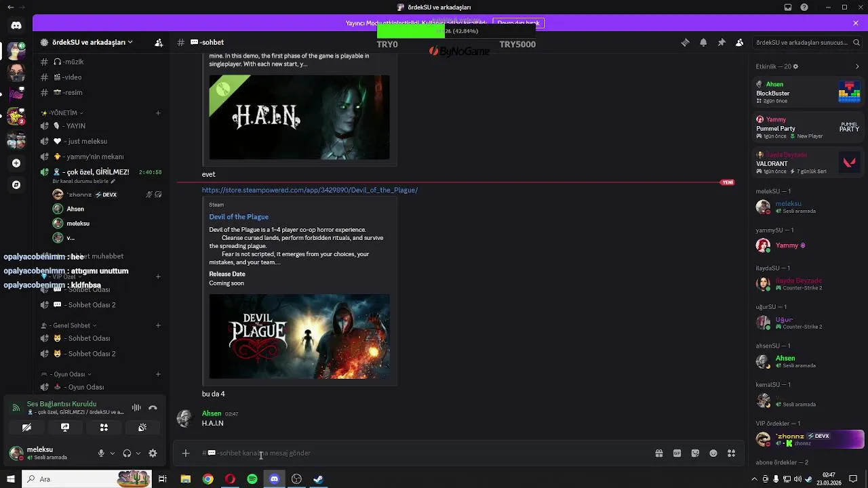Image resolution: width=868 pixels, height=488 pixels.
Task: Open the müzik text channel
Action: coord(102,62)
